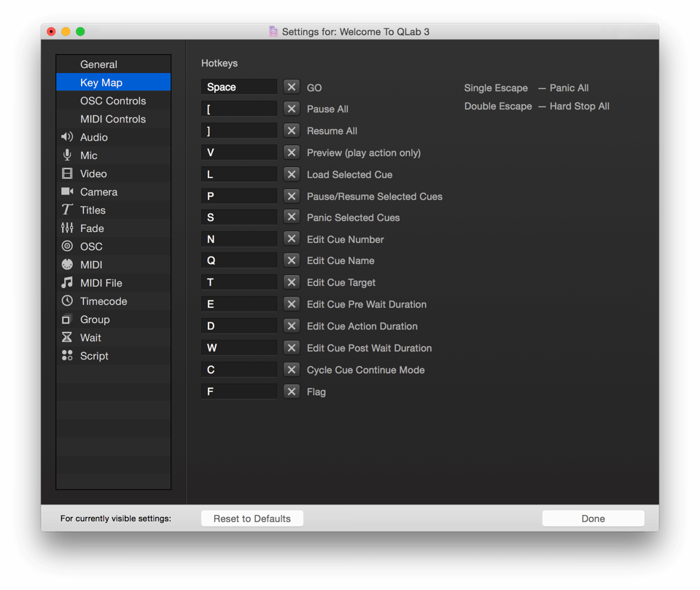
Task: Clear the Edit Cue Target hotkey
Action: pos(292,282)
